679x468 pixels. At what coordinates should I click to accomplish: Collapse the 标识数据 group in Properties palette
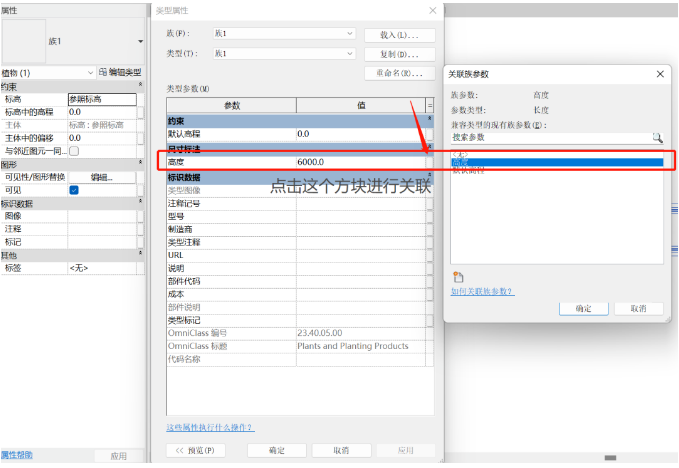pyautogui.click(x=140, y=201)
